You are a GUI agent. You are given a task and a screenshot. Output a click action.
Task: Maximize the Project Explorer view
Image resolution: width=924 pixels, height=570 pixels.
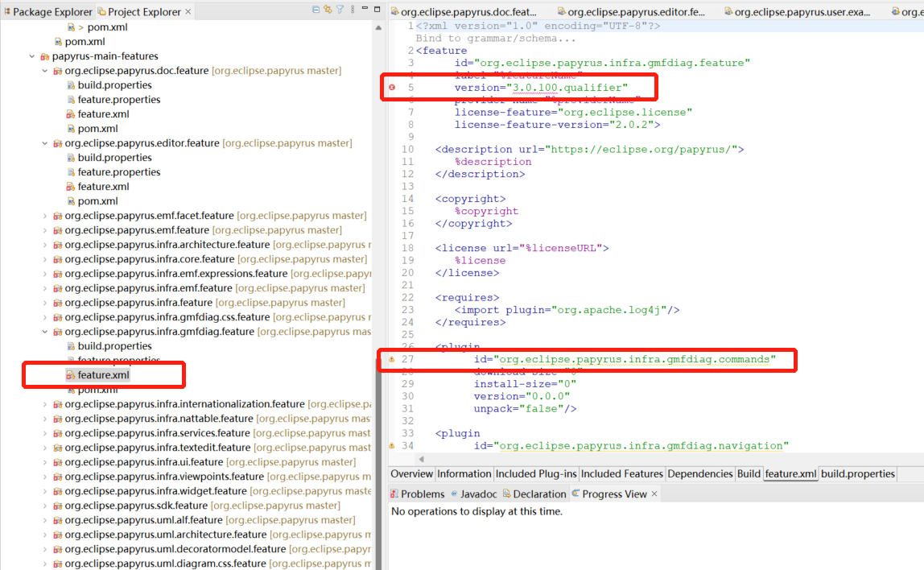(x=377, y=9)
